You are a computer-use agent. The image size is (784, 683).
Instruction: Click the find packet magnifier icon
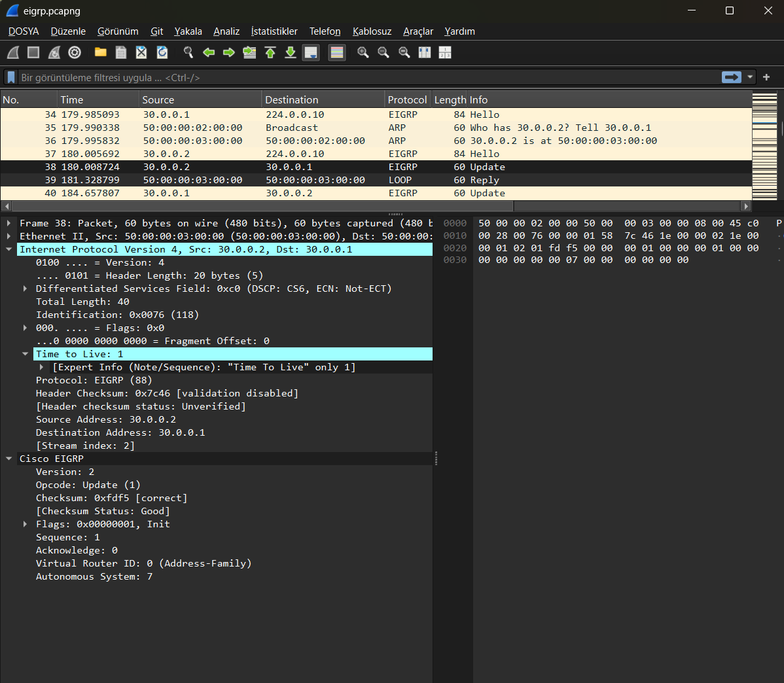point(188,52)
